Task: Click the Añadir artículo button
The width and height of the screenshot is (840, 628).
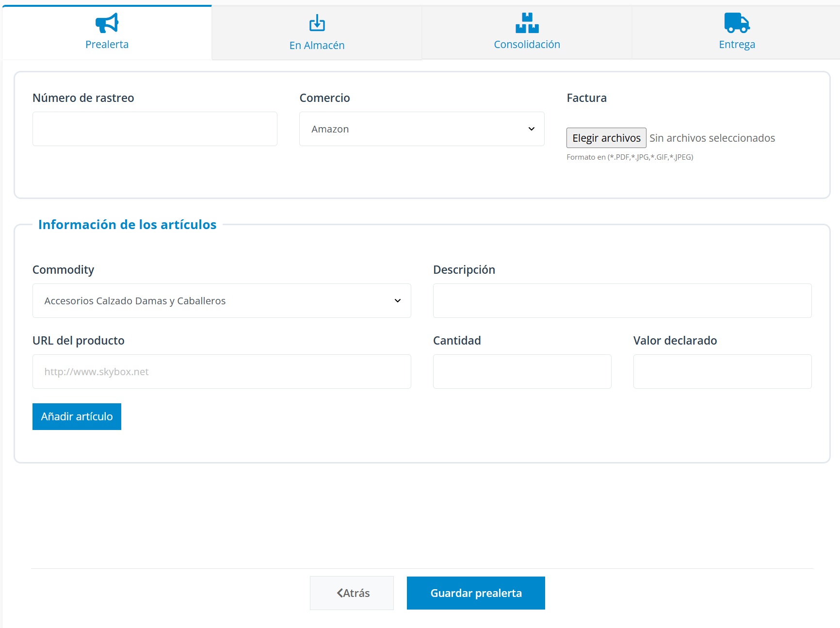Action: [77, 416]
